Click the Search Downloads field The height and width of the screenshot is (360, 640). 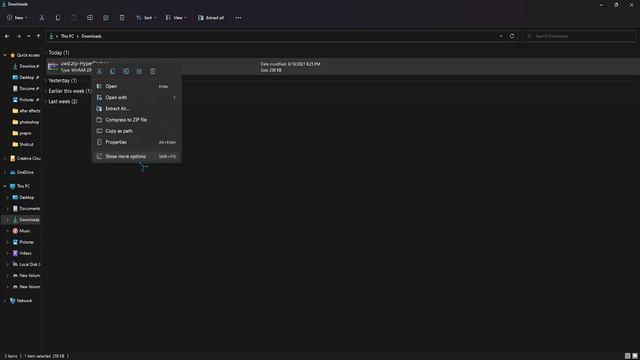point(579,36)
